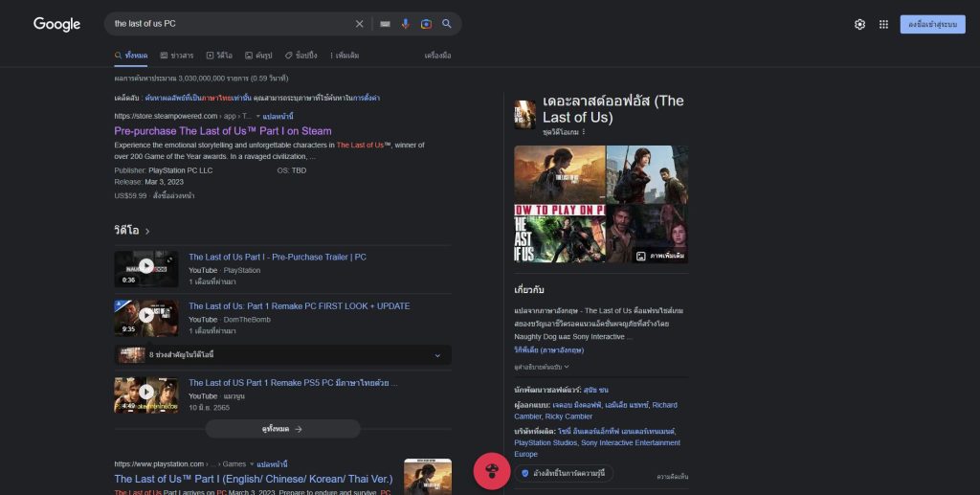This screenshot has height=495, width=980.
Task: Play the Remake PC FIRST LOOK thumbnail
Action: (x=146, y=318)
